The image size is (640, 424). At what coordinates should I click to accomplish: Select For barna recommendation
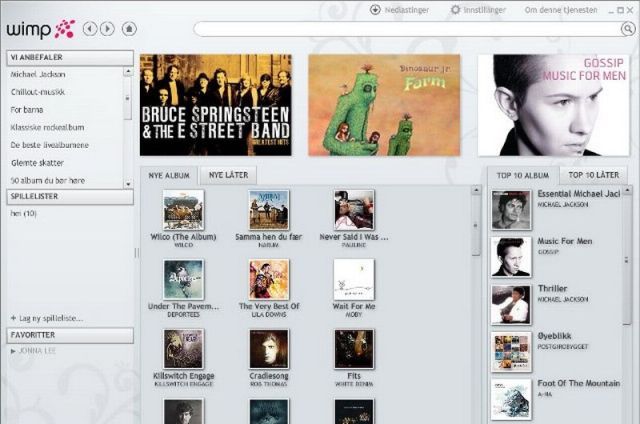27,110
